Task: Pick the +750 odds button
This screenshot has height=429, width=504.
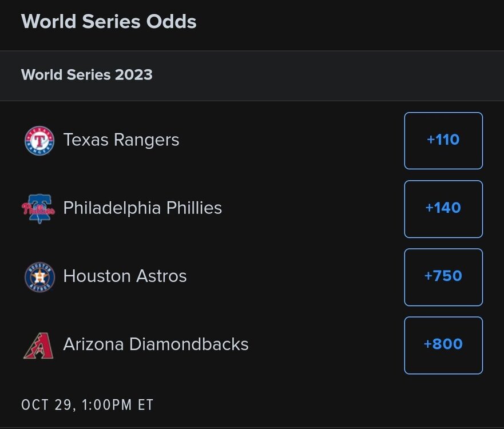Action: 443,277
